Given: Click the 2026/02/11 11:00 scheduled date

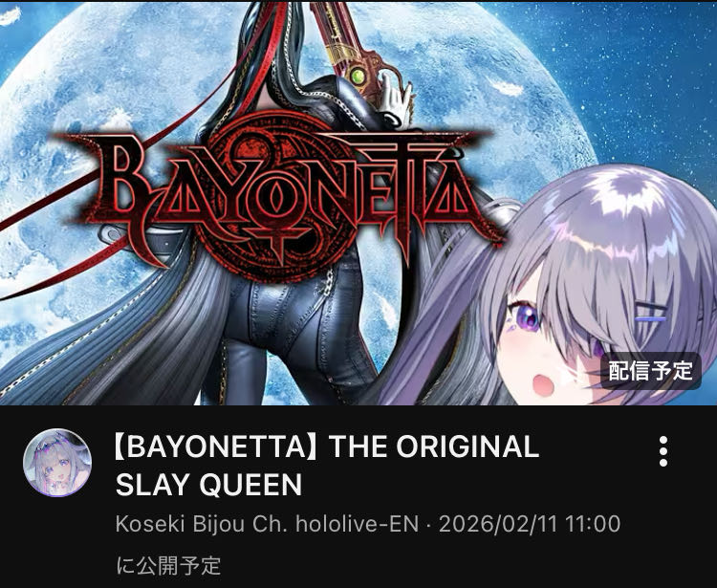Looking at the screenshot, I should (x=530, y=524).
